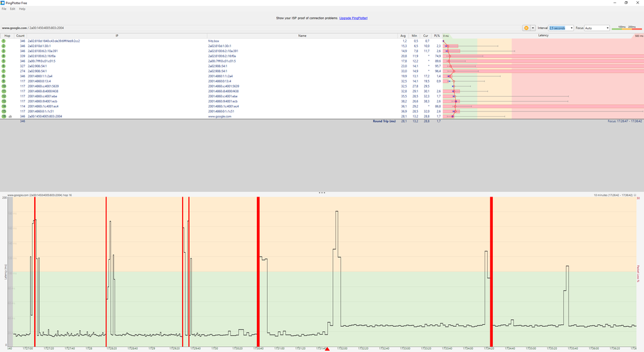Sort by the Hop column header
Screen dimensions: 644x352
(7, 35)
